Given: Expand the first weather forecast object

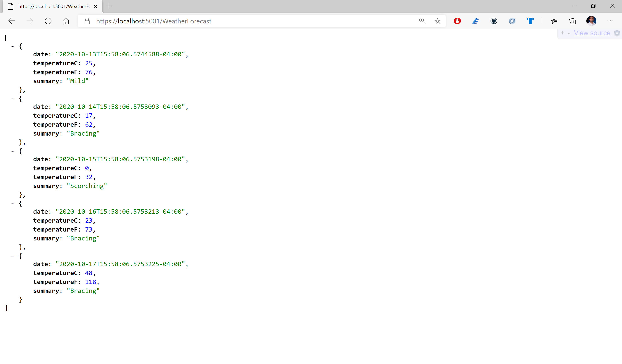Looking at the screenshot, I should [x=13, y=46].
